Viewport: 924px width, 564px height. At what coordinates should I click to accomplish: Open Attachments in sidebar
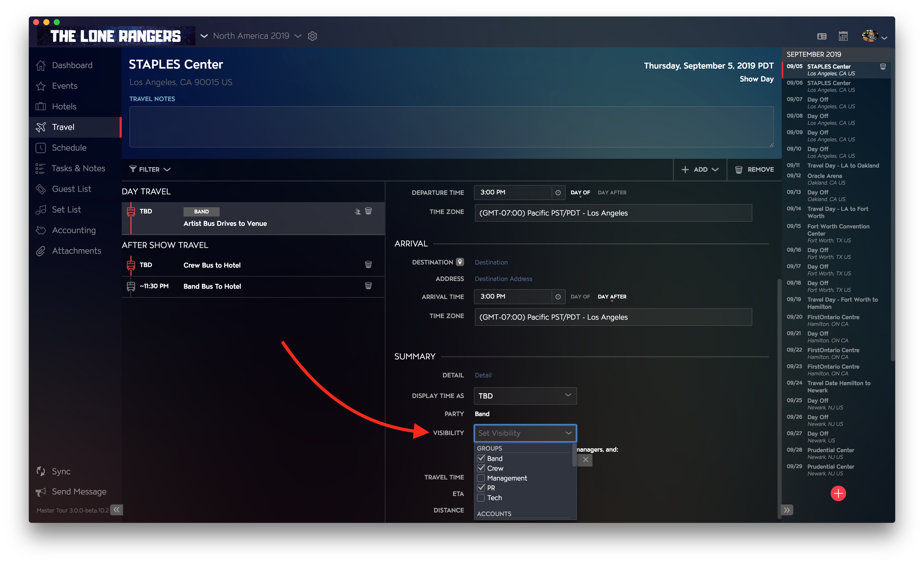coord(75,251)
